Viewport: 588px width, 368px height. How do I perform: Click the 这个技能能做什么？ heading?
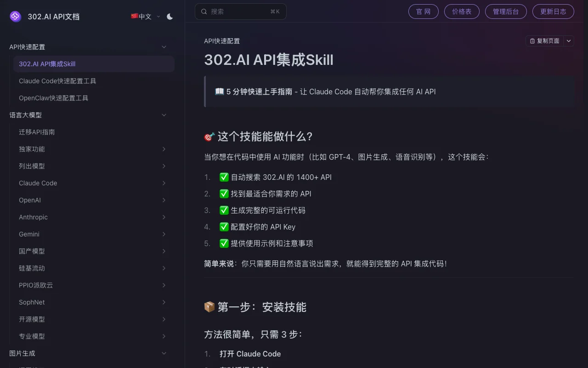point(258,137)
